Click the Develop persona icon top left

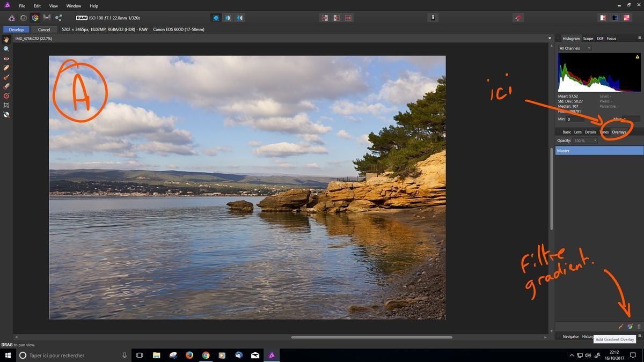(x=35, y=17)
